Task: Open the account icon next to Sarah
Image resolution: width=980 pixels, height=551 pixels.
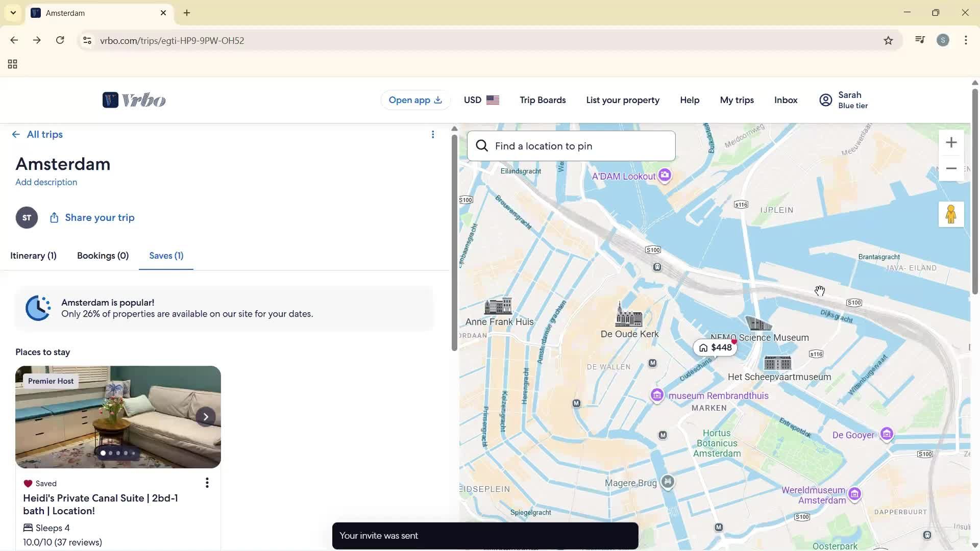Action: [x=825, y=100]
